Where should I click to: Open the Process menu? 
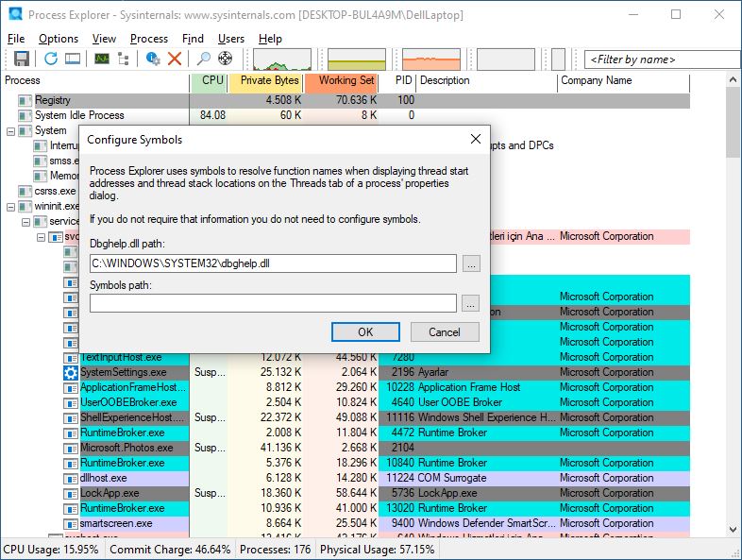coord(148,39)
